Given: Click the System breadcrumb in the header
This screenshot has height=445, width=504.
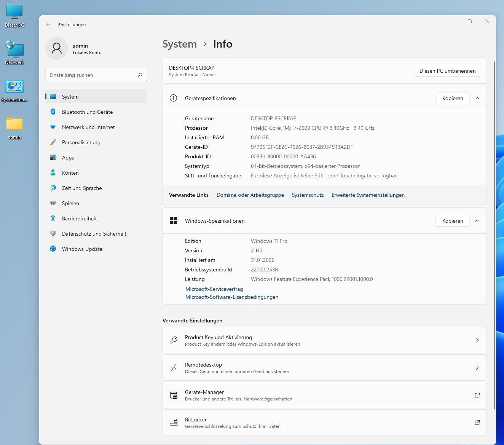Looking at the screenshot, I should click(x=180, y=44).
